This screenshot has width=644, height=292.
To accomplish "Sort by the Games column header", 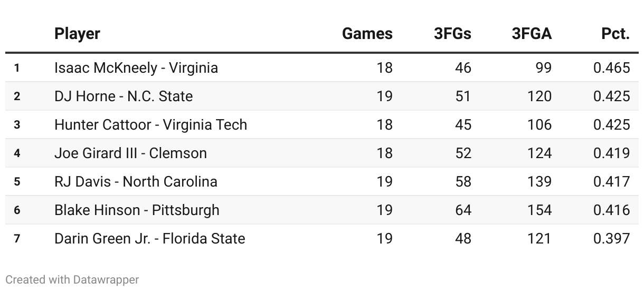I will tap(367, 34).
